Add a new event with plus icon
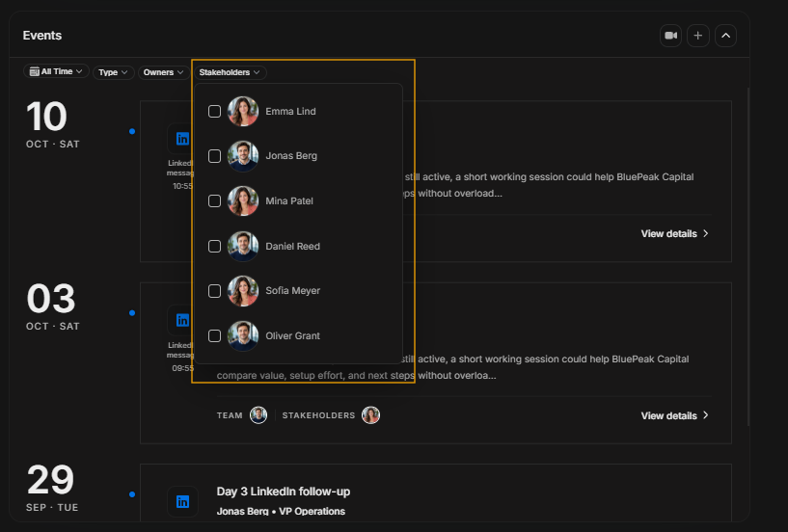This screenshot has height=532, width=788. coord(697,36)
